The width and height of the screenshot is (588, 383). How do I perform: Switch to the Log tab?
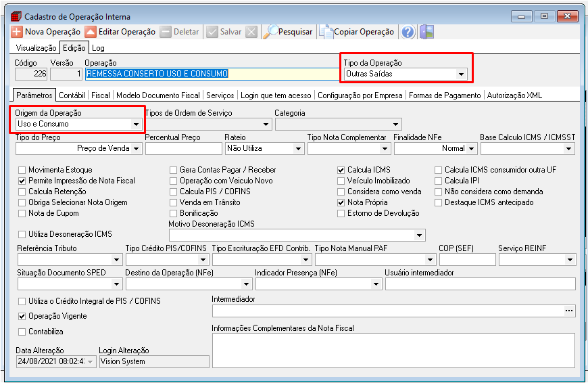[98, 48]
